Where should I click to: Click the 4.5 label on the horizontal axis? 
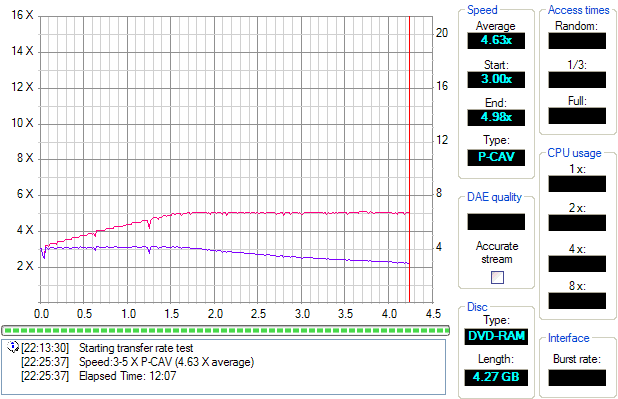coord(433,314)
